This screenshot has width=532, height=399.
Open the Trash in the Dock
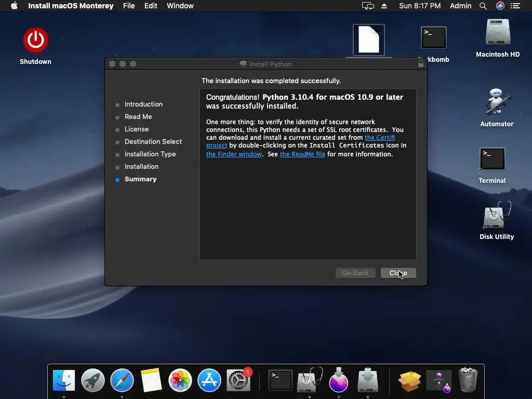pyautogui.click(x=468, y=380)
